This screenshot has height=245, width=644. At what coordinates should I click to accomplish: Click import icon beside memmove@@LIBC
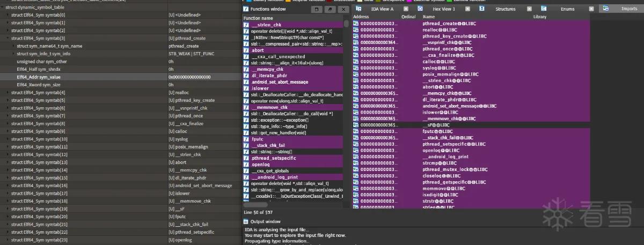pos(356,188)
